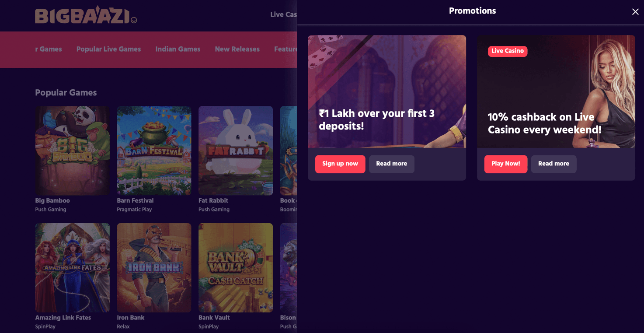
Task: Select the Indian Games tab
Action: (x=178, y=49)
